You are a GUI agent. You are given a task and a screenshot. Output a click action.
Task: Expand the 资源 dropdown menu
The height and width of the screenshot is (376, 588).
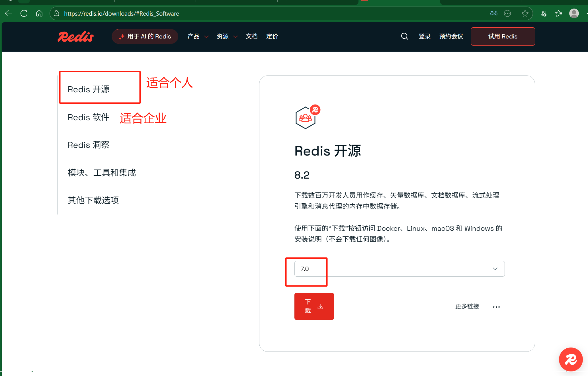227,36
